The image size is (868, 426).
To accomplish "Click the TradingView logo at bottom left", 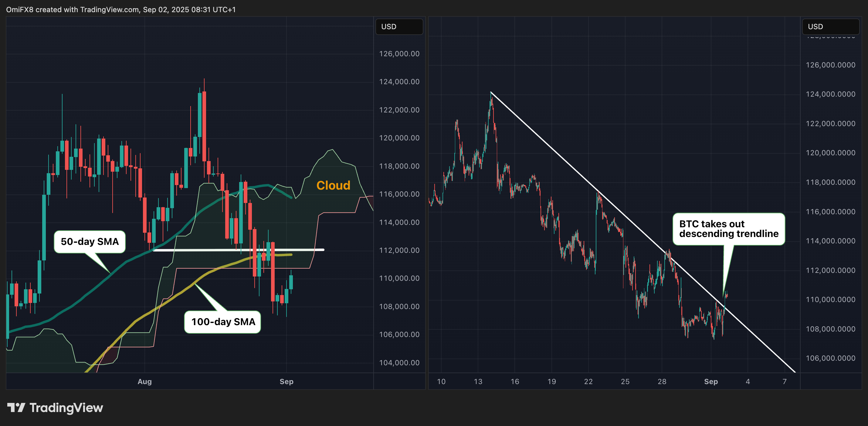I will (x=55, y=408).
